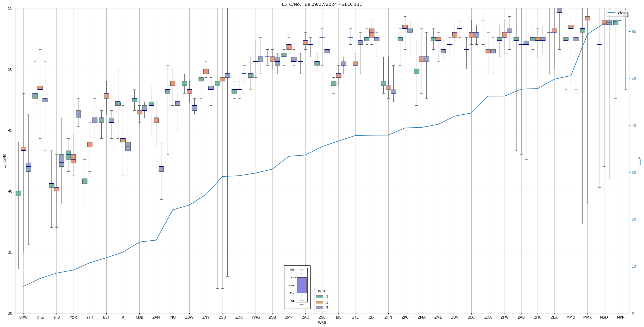Select the ZAB station tick label

click(x=521, y=317)
